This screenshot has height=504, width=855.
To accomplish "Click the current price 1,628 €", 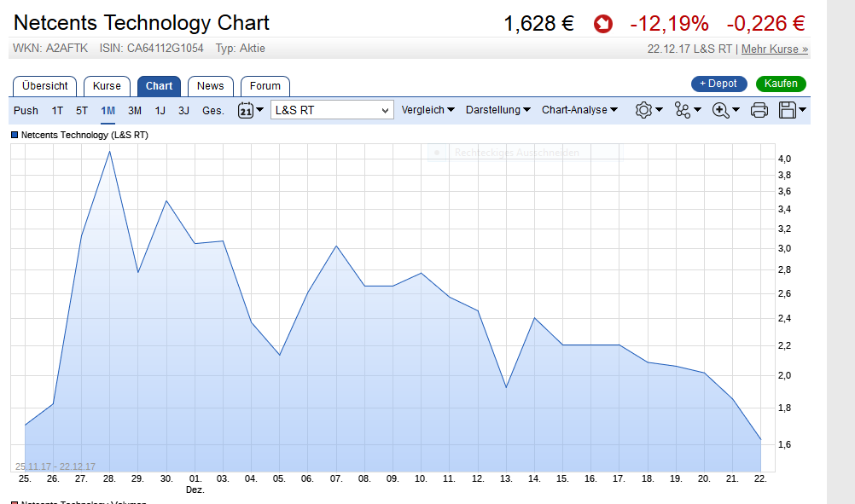I will (538, 24).
